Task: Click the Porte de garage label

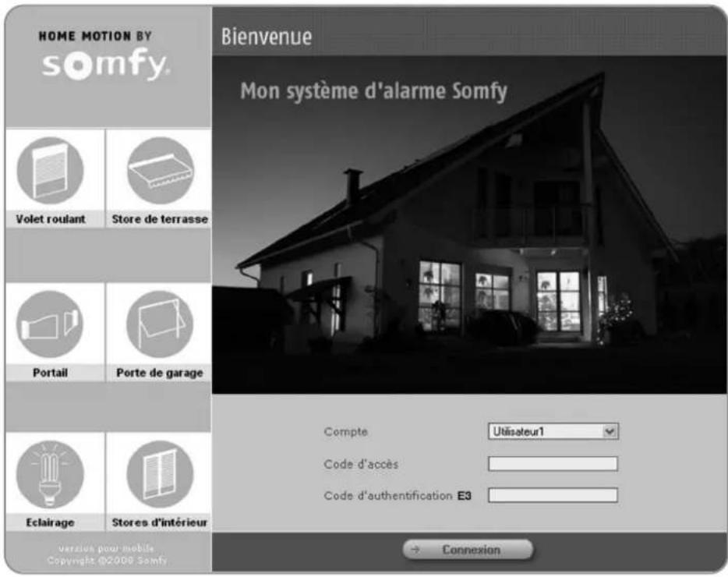Action: pos(160,373)
